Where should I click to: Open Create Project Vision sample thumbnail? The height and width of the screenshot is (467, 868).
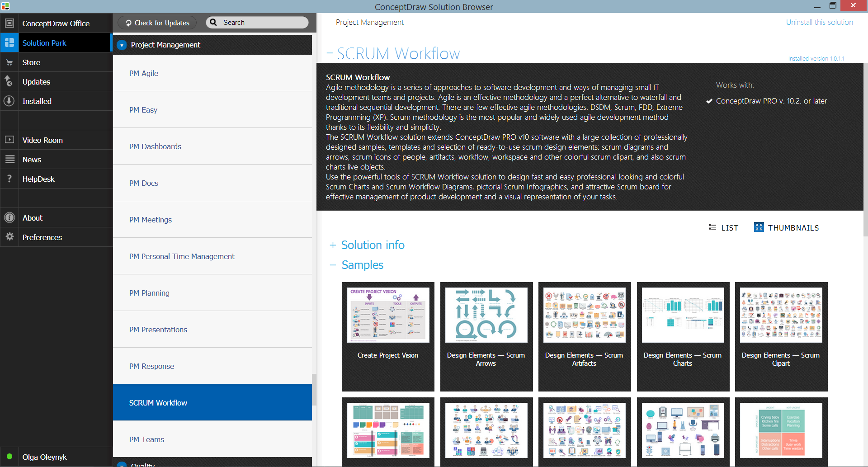pos(388,336)
